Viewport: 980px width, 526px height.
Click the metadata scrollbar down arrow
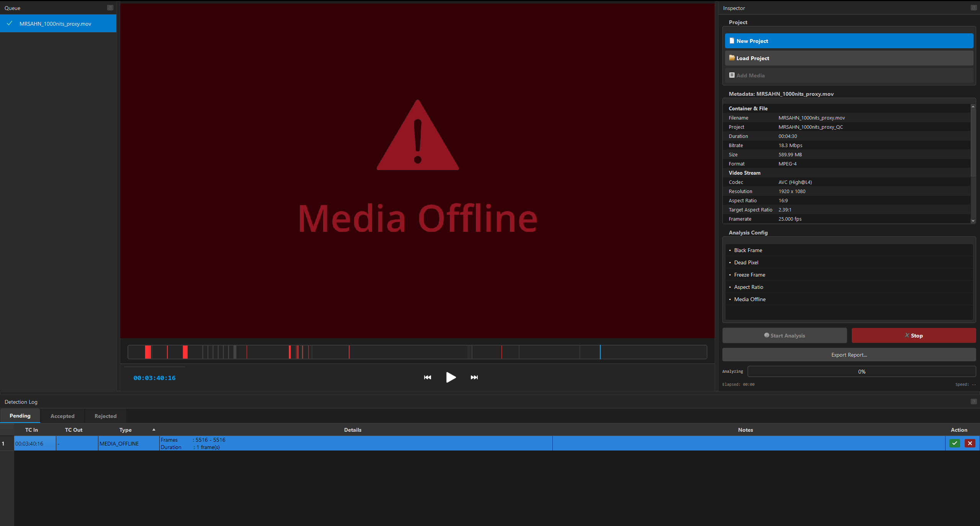(x=973, y=221)
